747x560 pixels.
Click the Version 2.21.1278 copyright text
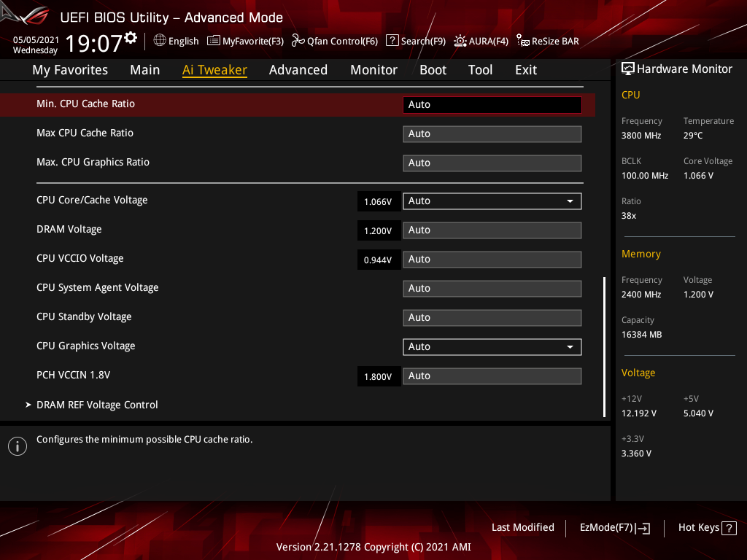click(x=373, y=547)
